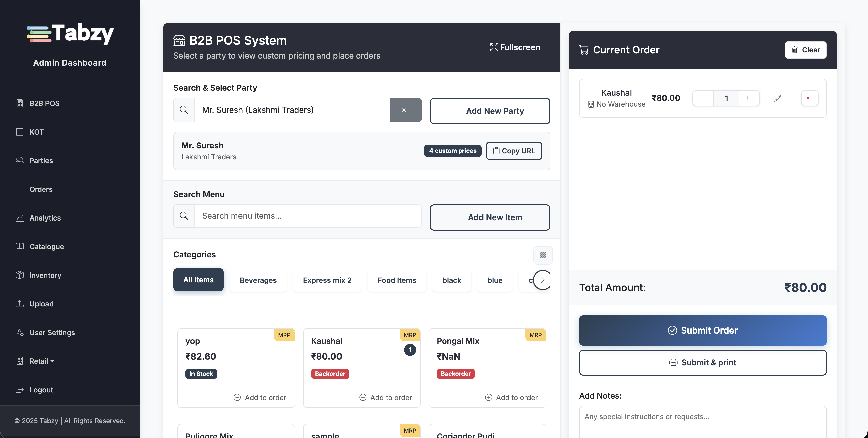Viewport: 868px width, 438px height.
Task: Expand the Retail dropdown in sidebar
Action: [x=41, y=361]
